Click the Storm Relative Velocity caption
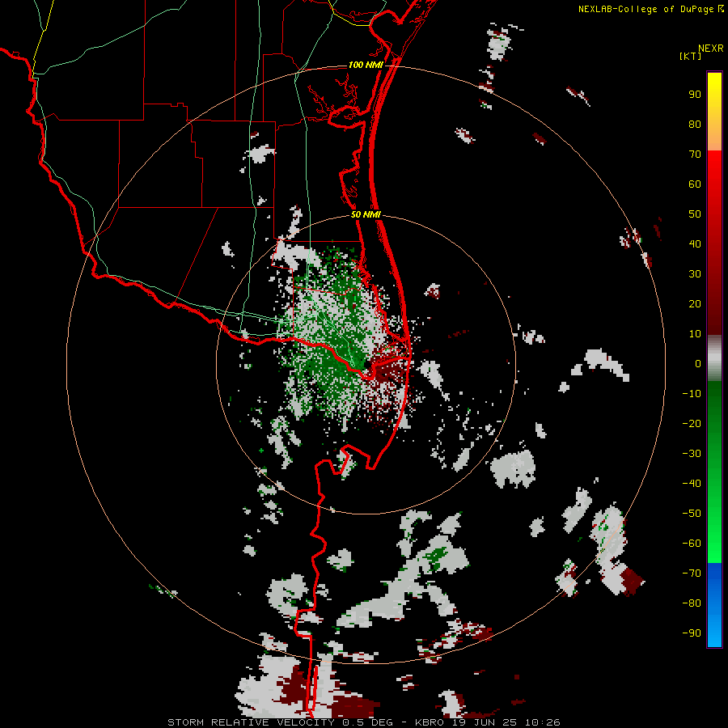The image size is (728, 728). (x=363, y=722)
